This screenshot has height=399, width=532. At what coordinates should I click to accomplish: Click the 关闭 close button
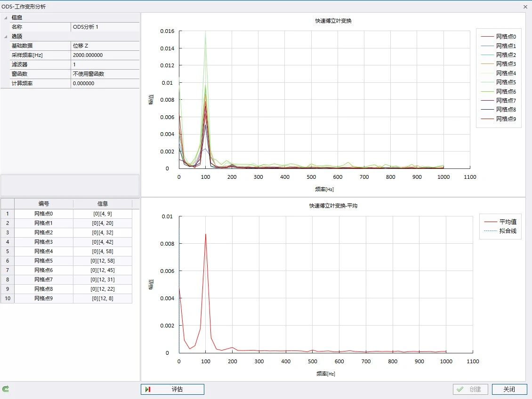(x=509, y=389)
